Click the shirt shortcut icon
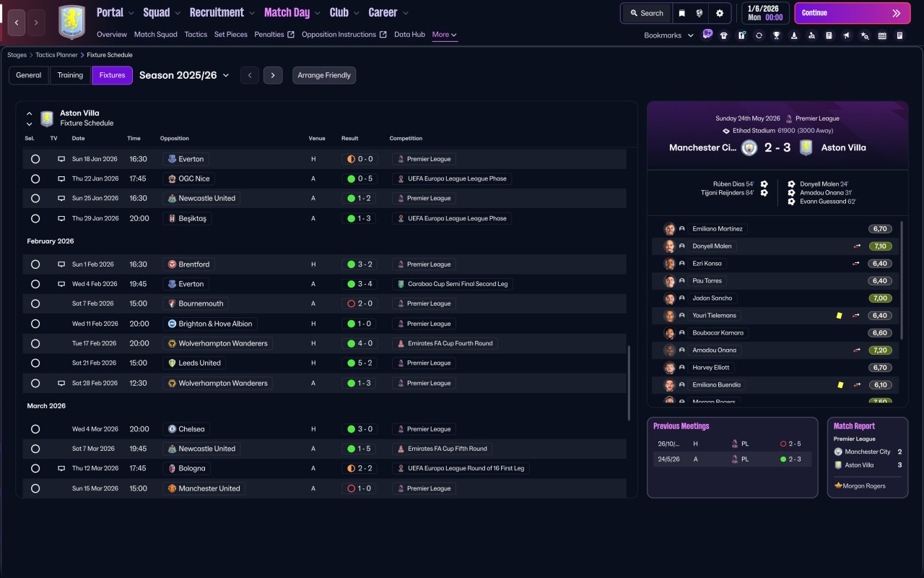Screen dimensions: 924x578 [x=724, y=35]
